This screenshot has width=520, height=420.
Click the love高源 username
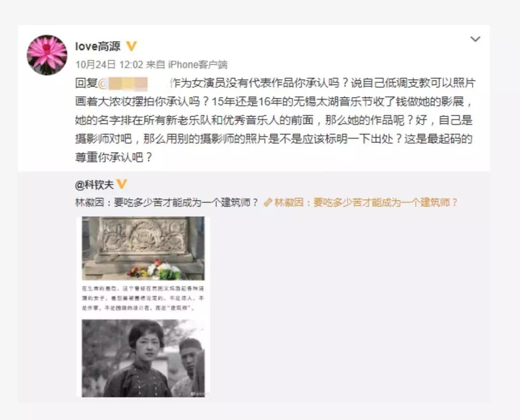pos(98,46)
